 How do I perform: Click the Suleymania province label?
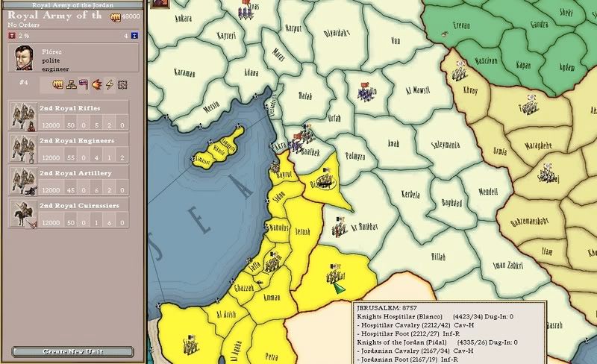click(x=446, y=145)
